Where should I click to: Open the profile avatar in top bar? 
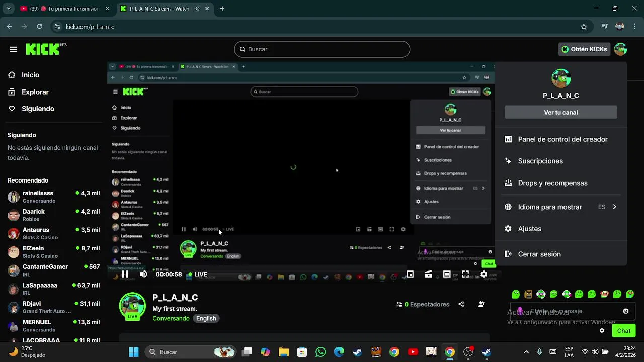(x=620, y=49)
